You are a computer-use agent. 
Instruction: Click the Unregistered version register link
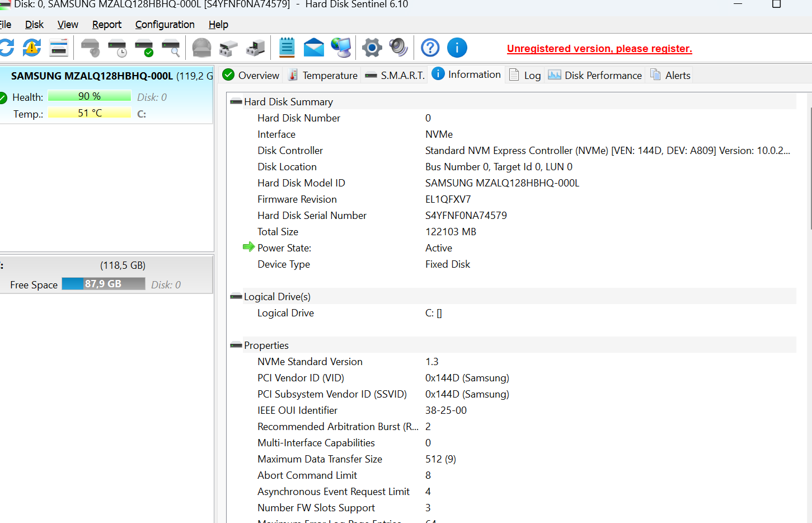pos(599,49)
